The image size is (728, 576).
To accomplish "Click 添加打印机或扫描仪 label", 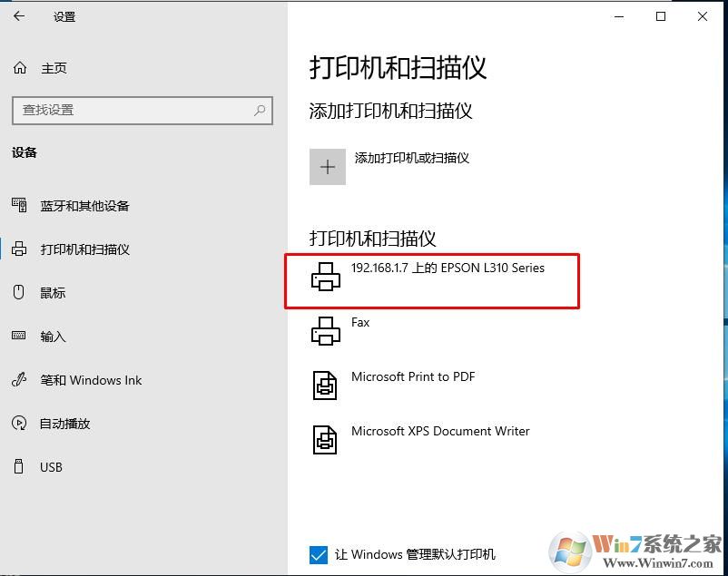I will tap(412, 158).
